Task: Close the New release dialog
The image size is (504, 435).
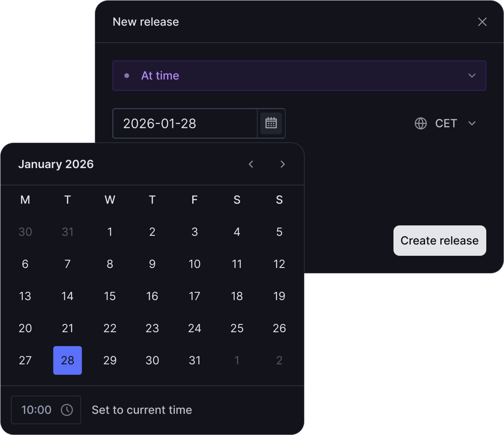Action: 482,22
